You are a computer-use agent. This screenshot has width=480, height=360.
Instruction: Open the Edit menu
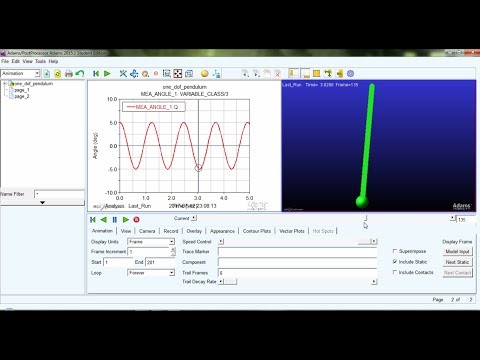click(x=16, y=61)
